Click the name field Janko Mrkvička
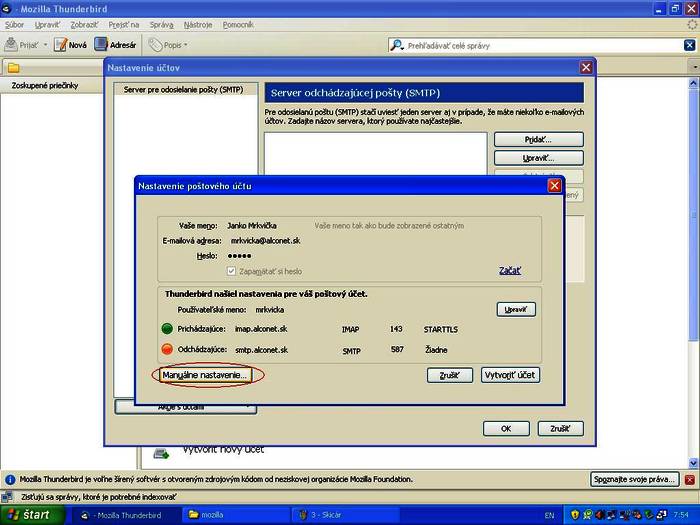This screenshot has height=525, width=700. (252, 225)
